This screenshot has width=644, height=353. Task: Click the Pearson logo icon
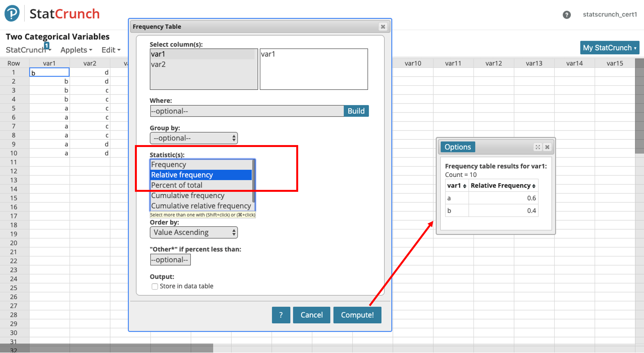12,14
